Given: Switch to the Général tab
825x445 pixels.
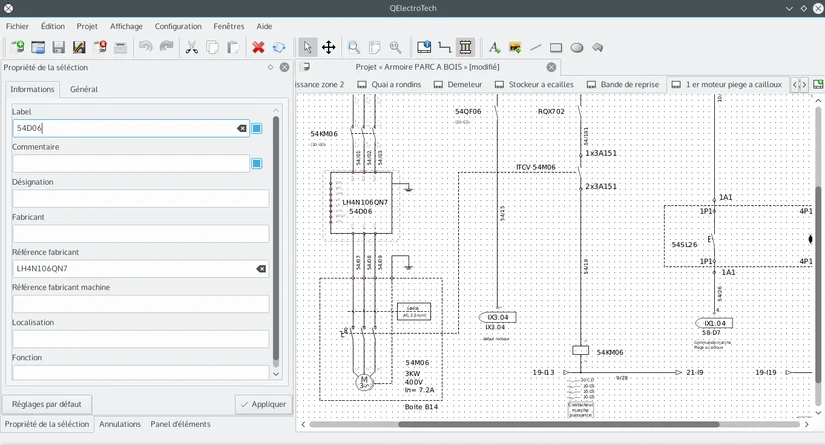Looking at the screenshot, I should click(84, 89).
